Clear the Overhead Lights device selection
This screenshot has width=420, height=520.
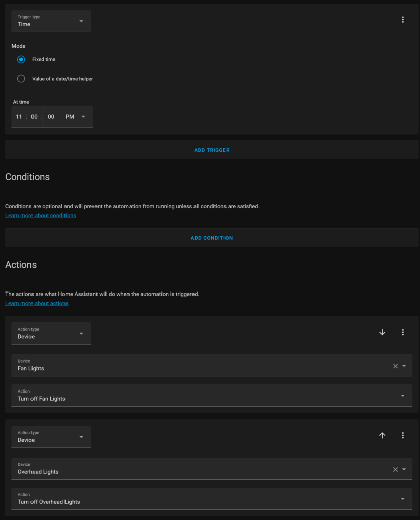tap(395, 469)
